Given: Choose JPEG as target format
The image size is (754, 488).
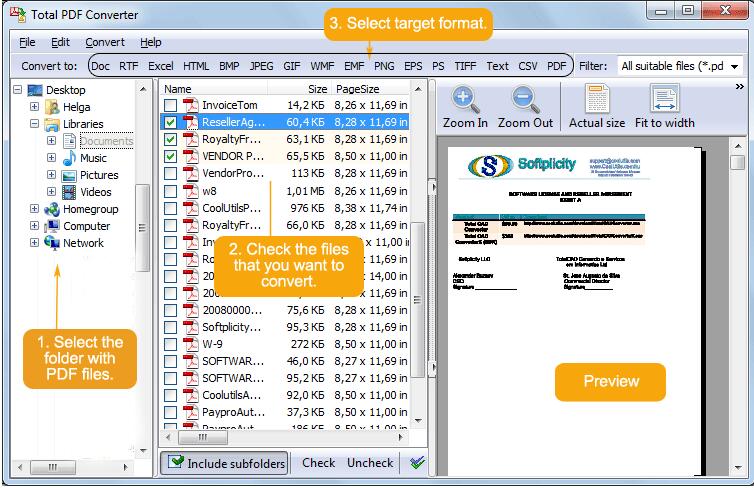Looking at the screenshot, I should [x=261, y=66].
